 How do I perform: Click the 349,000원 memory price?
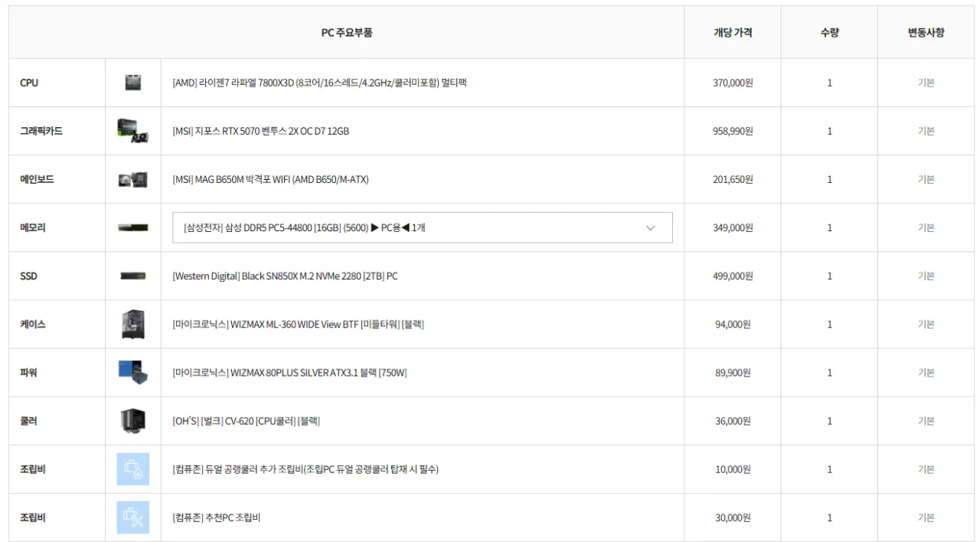tap(733, 227)
